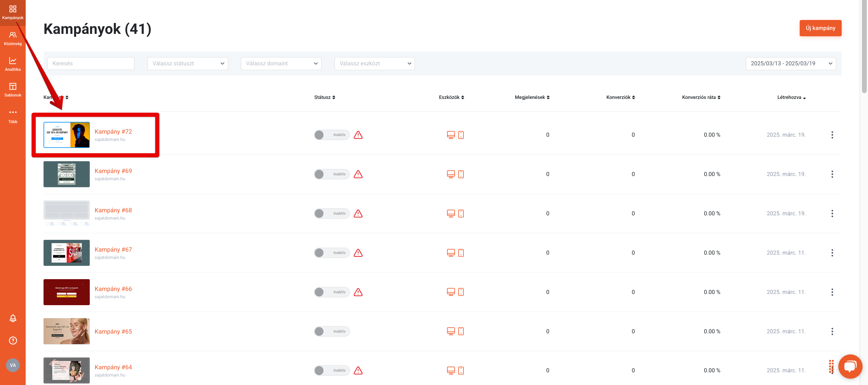Open the chat support bubble

850,366
